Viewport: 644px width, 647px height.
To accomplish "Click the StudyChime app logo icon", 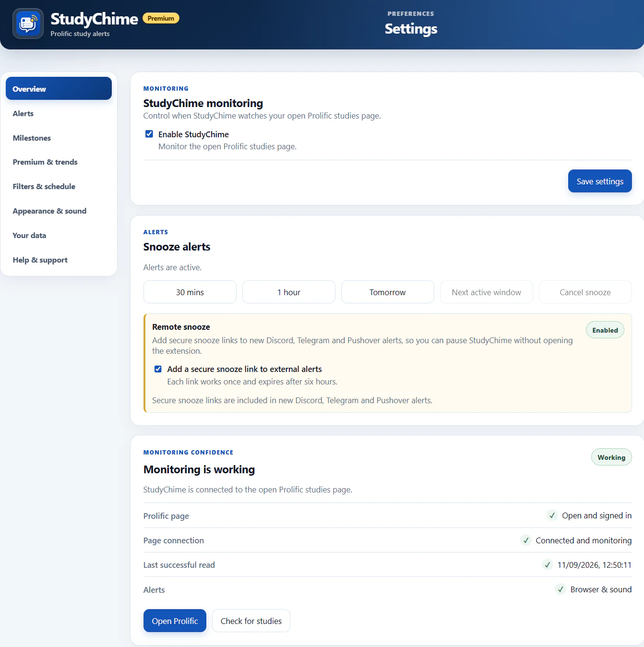I will click(x=28, y=24).
